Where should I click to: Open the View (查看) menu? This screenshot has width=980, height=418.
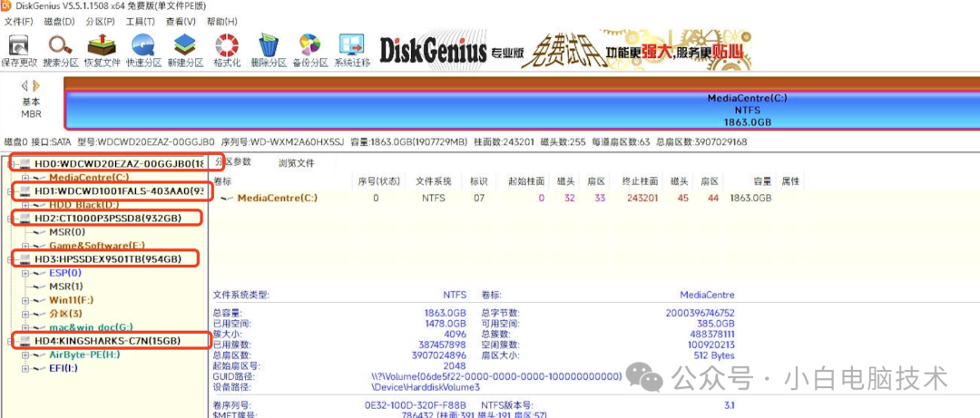tap(181, 21)
